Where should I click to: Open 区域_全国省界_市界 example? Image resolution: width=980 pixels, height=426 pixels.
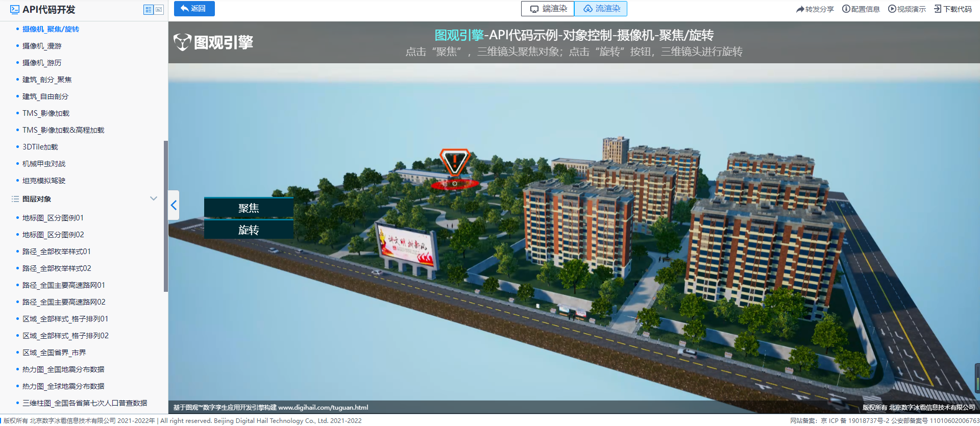(54, 353)
